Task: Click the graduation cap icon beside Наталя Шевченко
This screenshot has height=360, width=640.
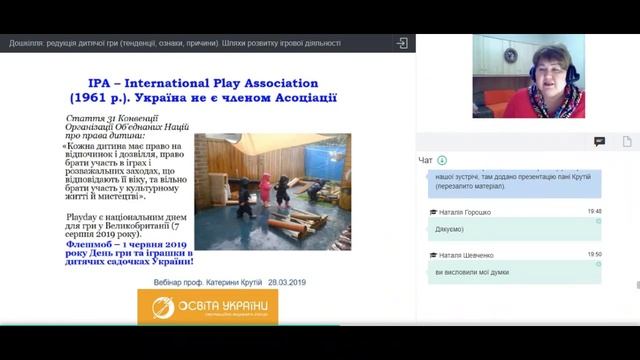Action: [x=433, y=255]
